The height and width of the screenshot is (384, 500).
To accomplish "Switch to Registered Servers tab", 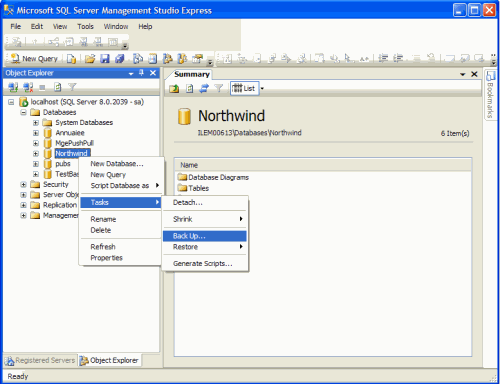I will coord(40,360).
